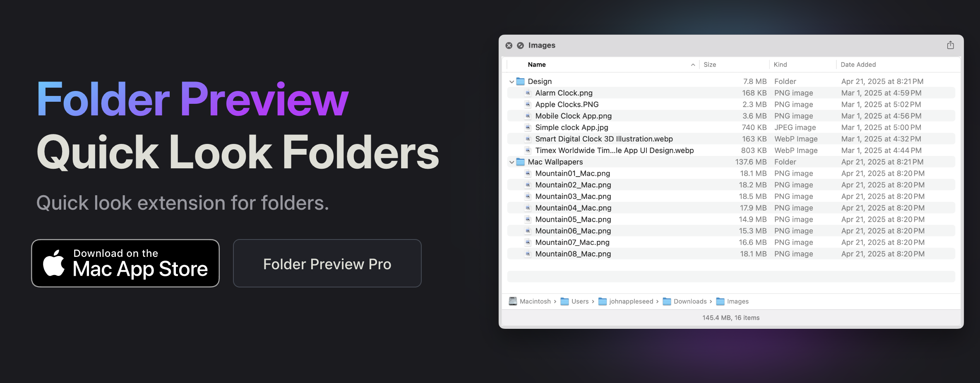Click the Users folder icon in path bar
Image resolution: width=980 pixels, height=383 pixels.
pyautogui.click(x=564, y=302)
